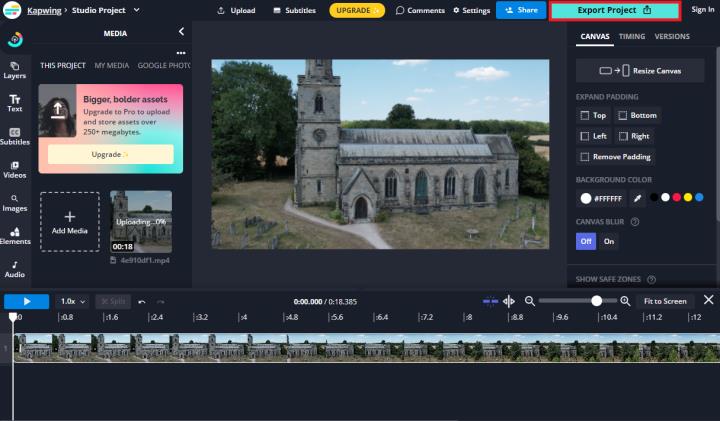Select the church video clip in timeline
Screen dimensions: 720x421
[x=366, y=348]
